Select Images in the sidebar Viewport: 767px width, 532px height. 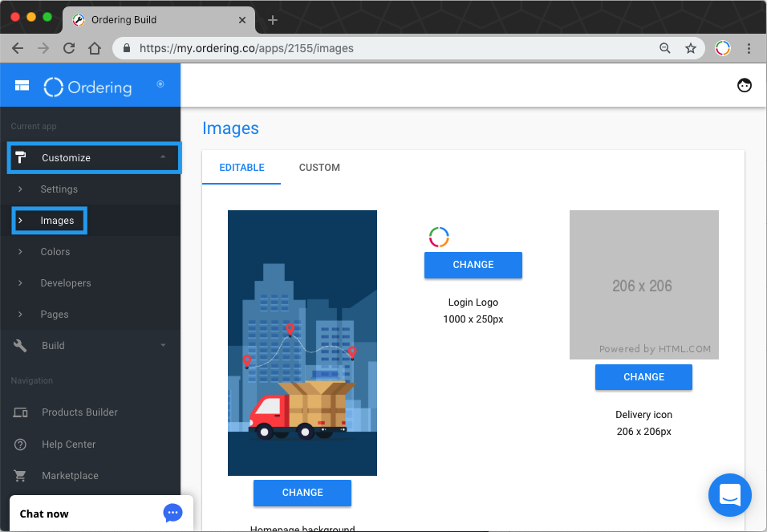click(57, 220)
